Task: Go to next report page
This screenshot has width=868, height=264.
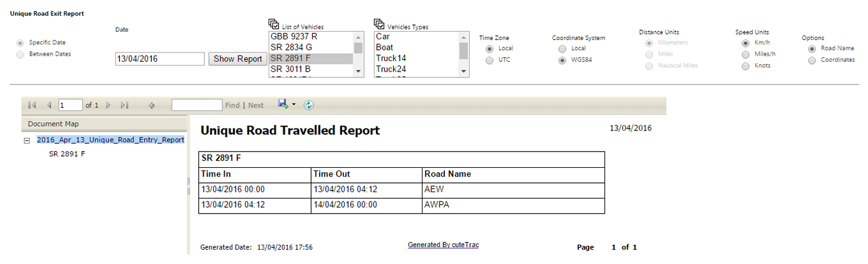Action: coord(108,105)
